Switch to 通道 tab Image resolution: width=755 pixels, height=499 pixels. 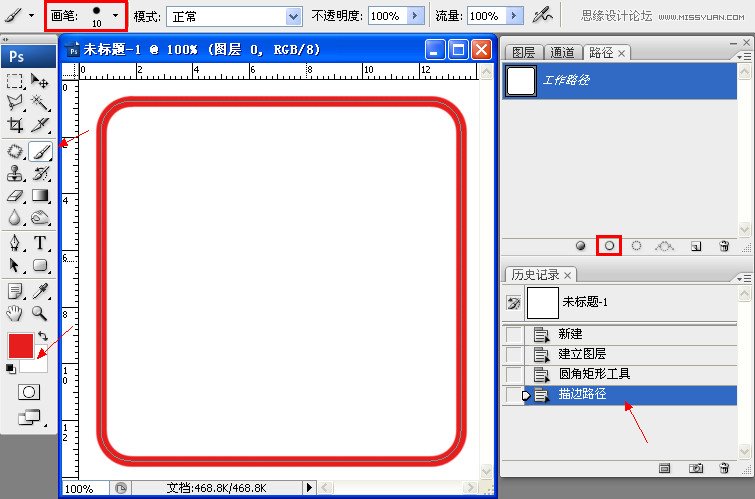(x=562, y=53)
